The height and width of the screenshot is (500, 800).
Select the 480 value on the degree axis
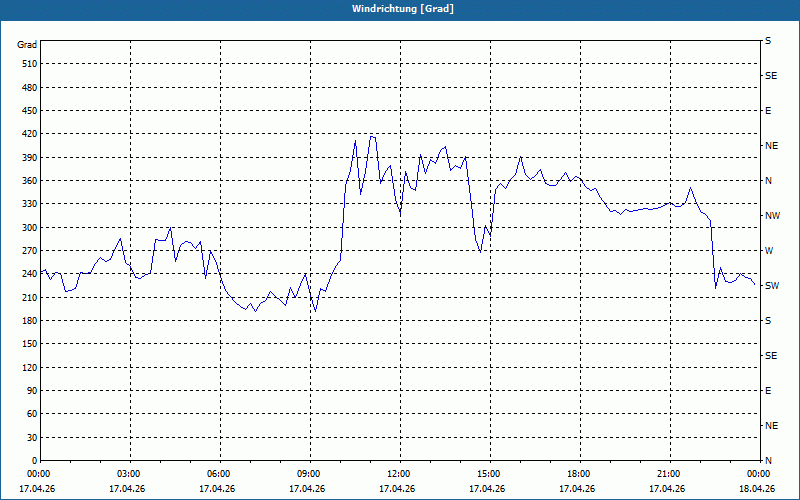(30, 87)
